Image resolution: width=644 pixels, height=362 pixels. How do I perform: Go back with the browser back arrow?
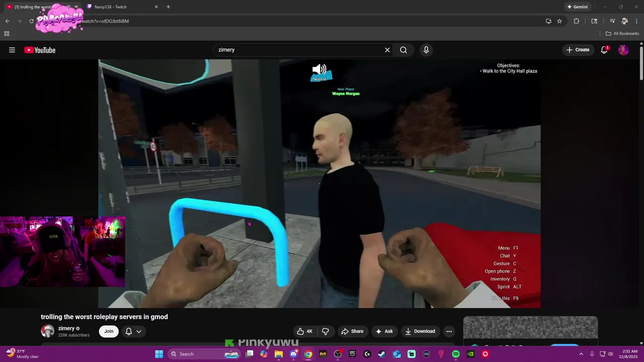point(7,21)
